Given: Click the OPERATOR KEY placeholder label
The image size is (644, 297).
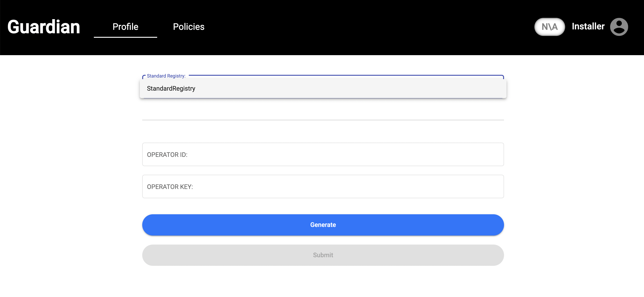Looking at the screenshot, I should click(170, 187).
